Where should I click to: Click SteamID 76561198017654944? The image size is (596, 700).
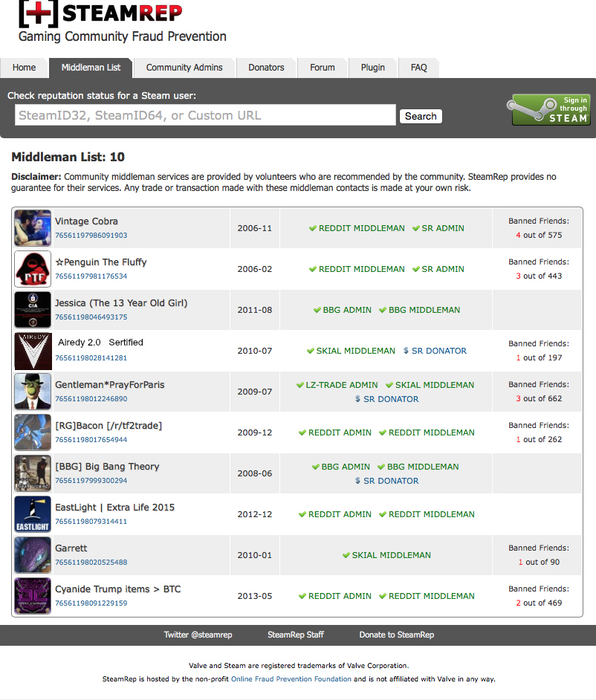91,440
